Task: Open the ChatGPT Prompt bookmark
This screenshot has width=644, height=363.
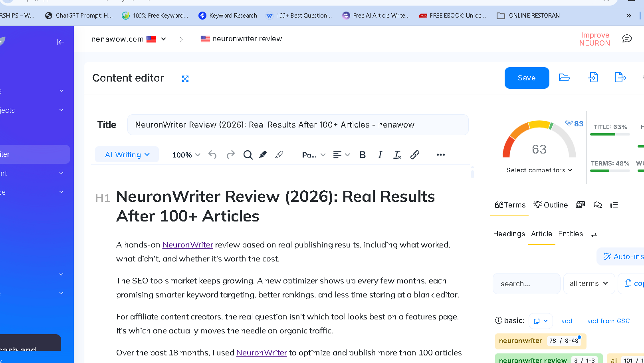Action: (x=79, y=16)
